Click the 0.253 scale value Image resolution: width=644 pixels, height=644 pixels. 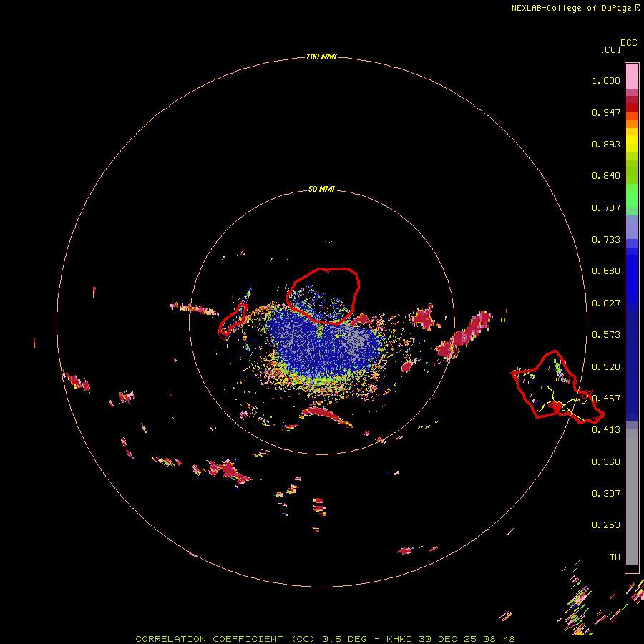coord(606,525)
